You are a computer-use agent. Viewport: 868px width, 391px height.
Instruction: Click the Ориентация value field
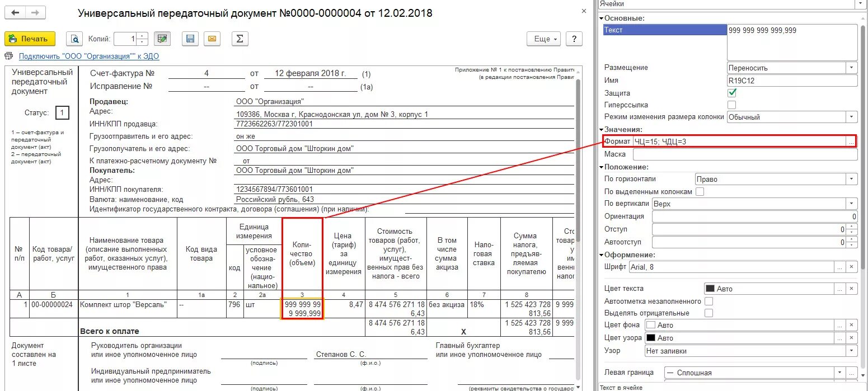click(755, 216)
